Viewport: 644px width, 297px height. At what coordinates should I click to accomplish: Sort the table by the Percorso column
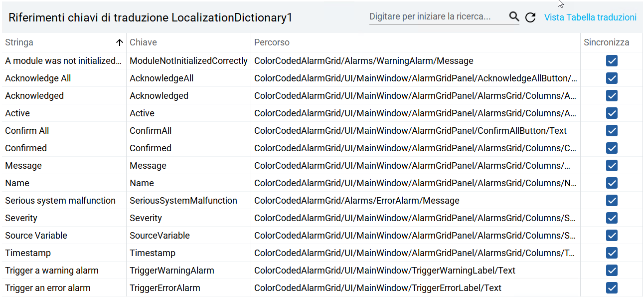pyautogui.click(x=272, y=42)
